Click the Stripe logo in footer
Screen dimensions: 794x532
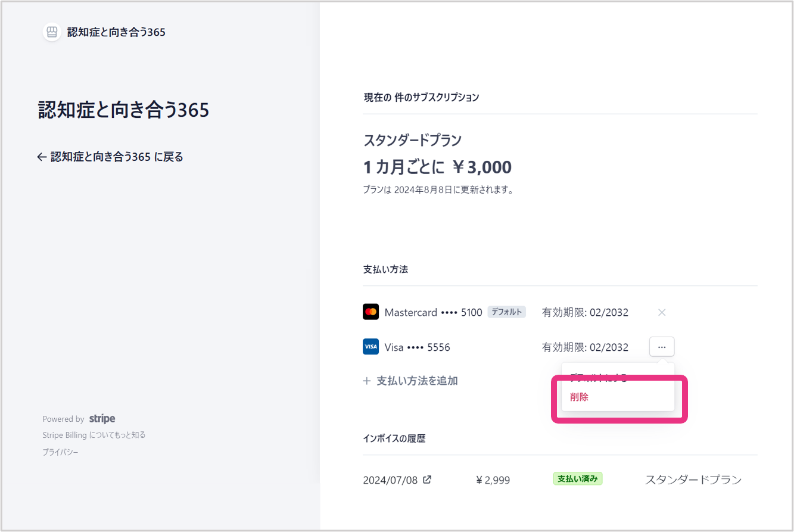point(102,419)
